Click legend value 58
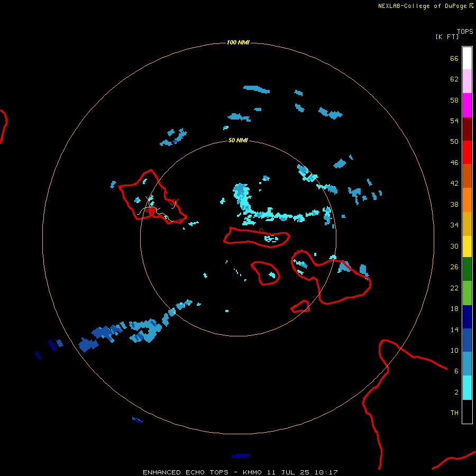Viewport: 476px width, 476px height. 454,100
